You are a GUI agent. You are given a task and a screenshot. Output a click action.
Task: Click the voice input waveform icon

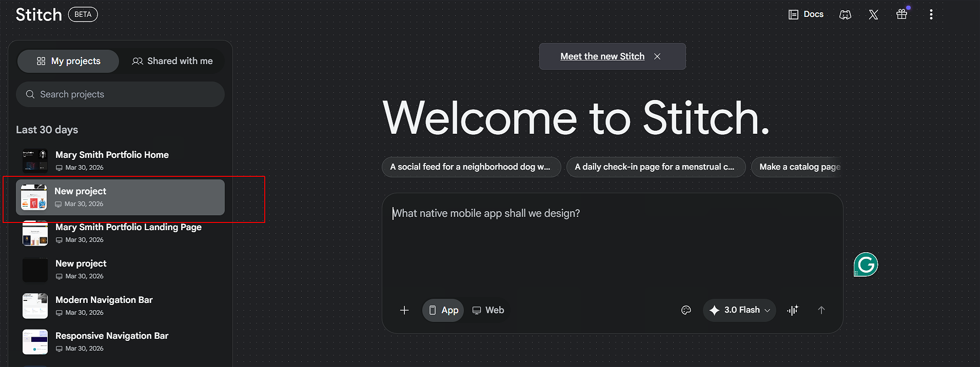pos(793,310)
